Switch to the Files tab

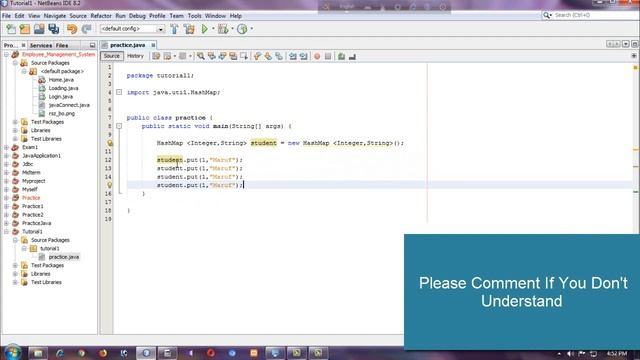(62, 45)
